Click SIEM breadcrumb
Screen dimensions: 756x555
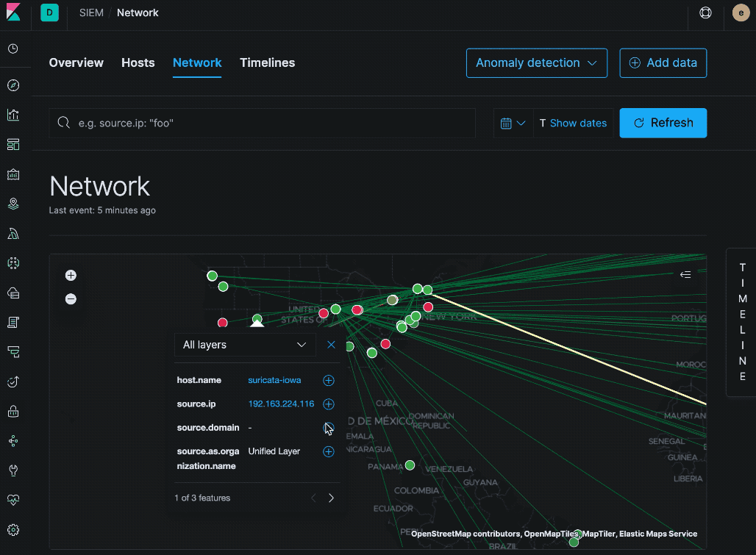[x=91, y=12]
